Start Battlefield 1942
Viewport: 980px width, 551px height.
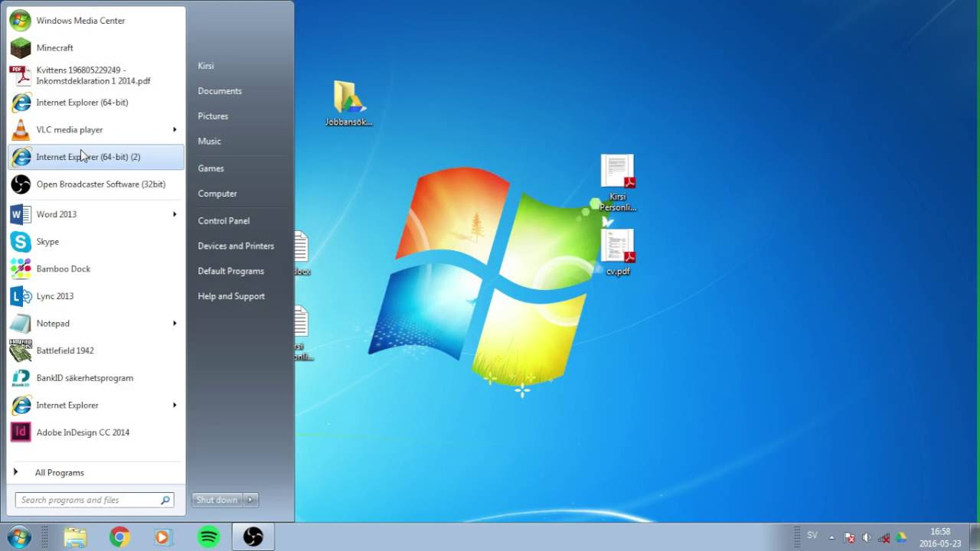[x=96, y=350]
